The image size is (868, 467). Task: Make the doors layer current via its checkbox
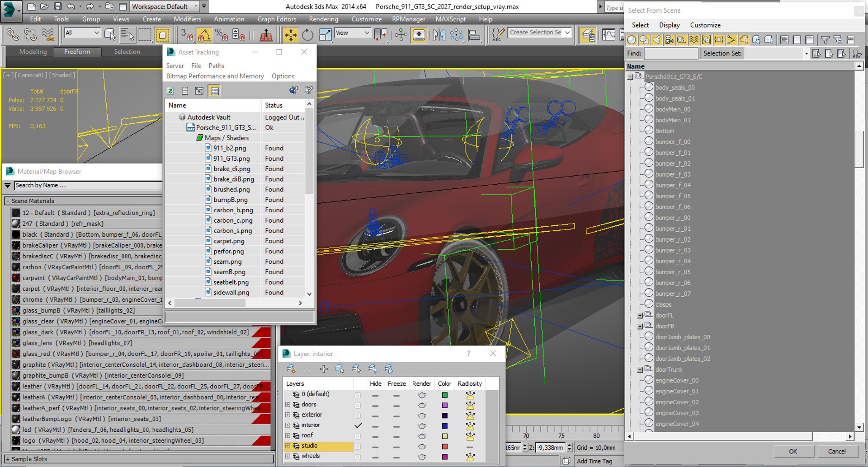click(x=358, y=406)
